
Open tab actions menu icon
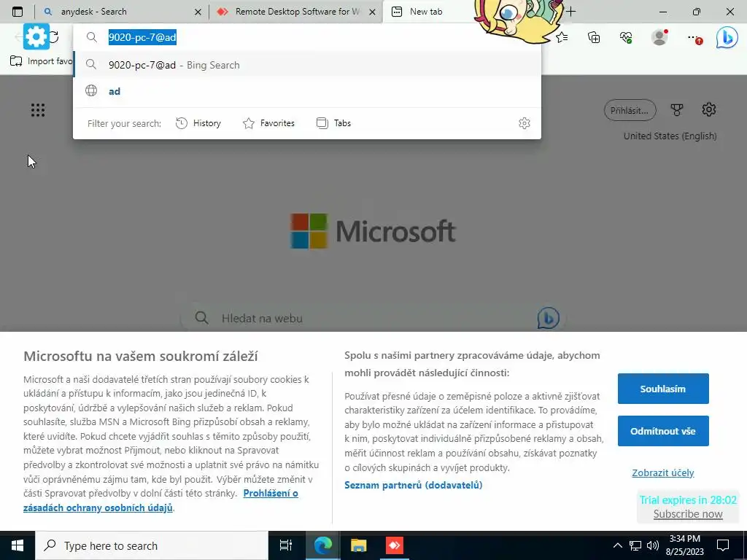(18, 12)
